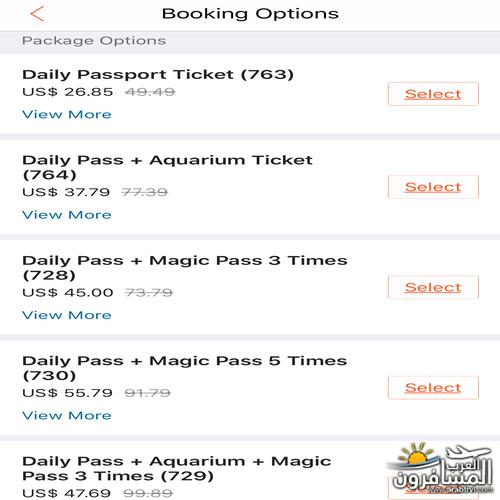This screenshot has width=500, height=500.
Task: Click the US$ 47.69 price
Action: pyautogui.click(x=66, y=493)
